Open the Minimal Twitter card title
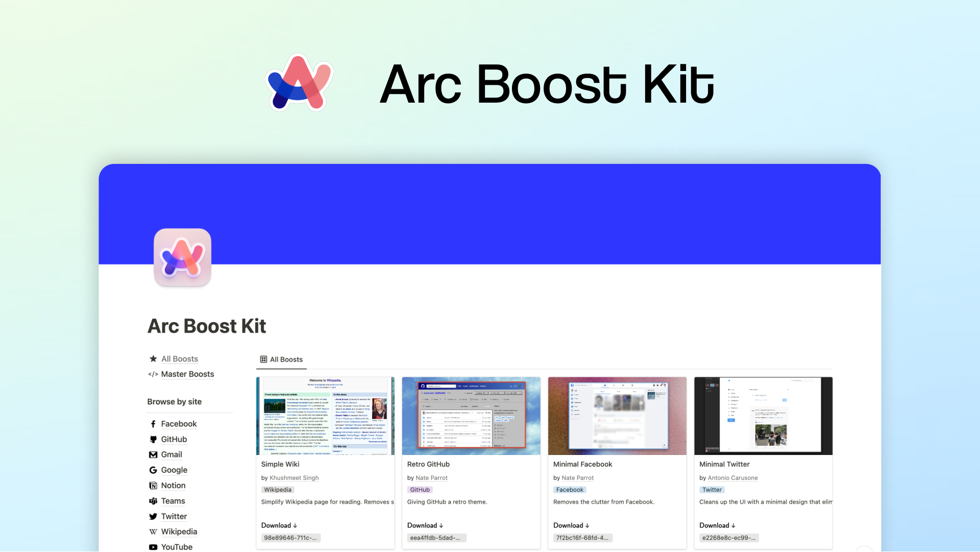Viewport: 980px width, 552px height. point(724,464)
